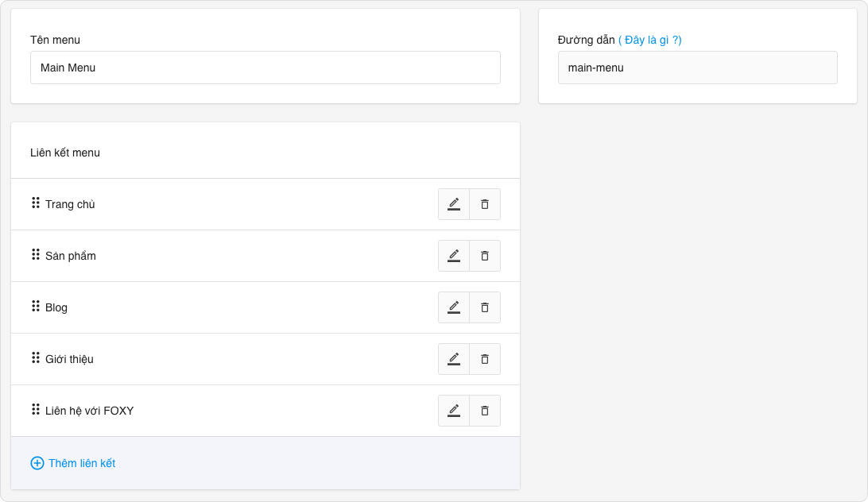This screenshot has width=868, height=502.
Task: Click drag handle beside Sản phẩm
Action: point(36,255)
